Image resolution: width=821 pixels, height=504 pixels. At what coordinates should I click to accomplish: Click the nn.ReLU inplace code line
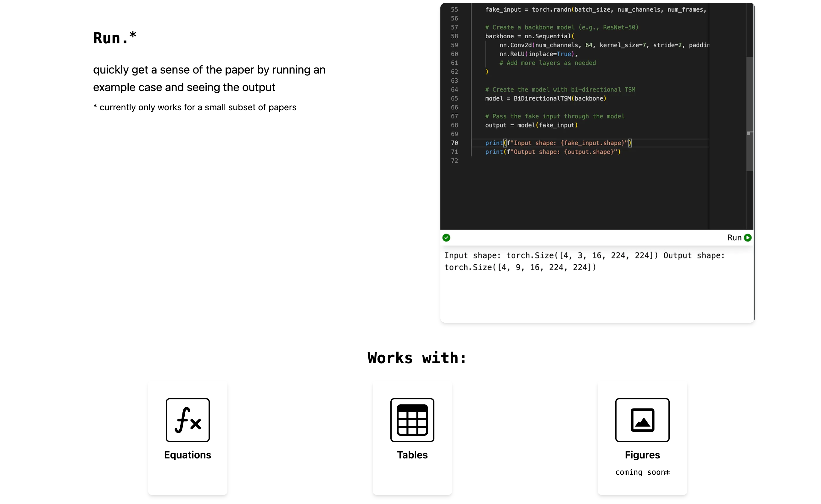(538, 54)
